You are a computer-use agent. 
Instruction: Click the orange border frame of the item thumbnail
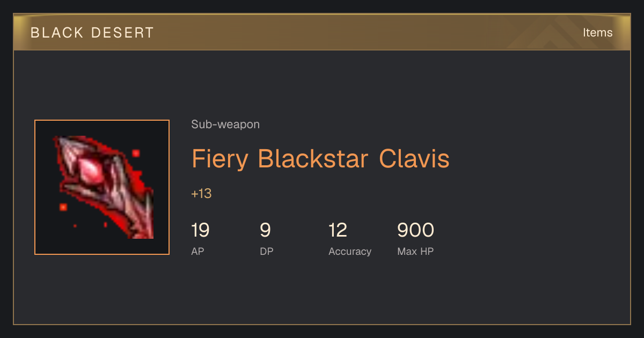[x=102, y=121]
